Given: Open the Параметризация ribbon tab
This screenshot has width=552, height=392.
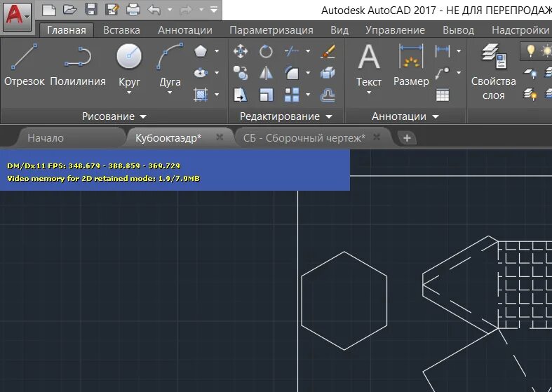Looking at the screenshot, I should [x=271, y=30].
